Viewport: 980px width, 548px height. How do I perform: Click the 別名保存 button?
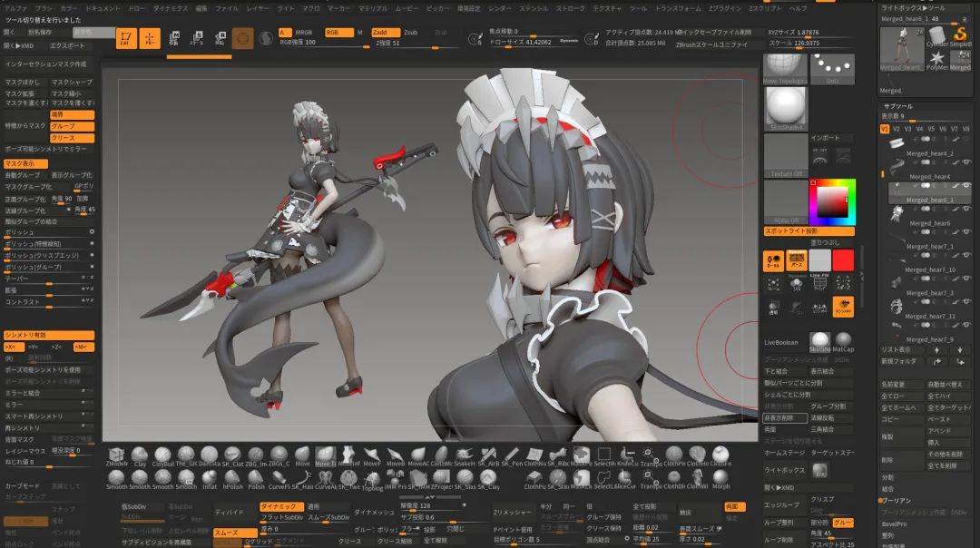(40, 33)
